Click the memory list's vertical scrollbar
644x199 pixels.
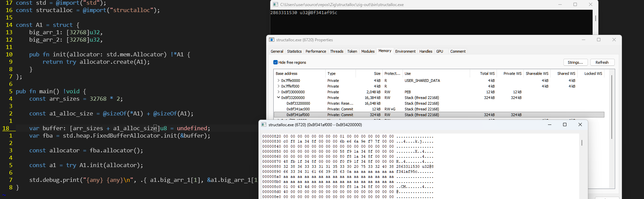(612, 107)
